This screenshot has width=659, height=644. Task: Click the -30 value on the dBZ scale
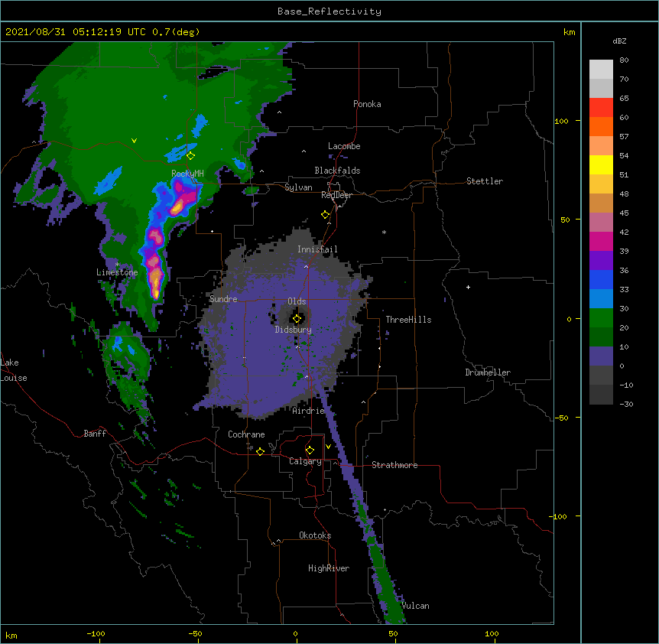click(626, 404)
